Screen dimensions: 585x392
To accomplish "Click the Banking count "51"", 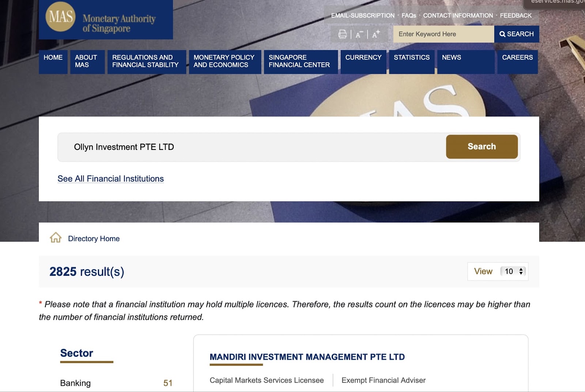I will coord(168,383).
